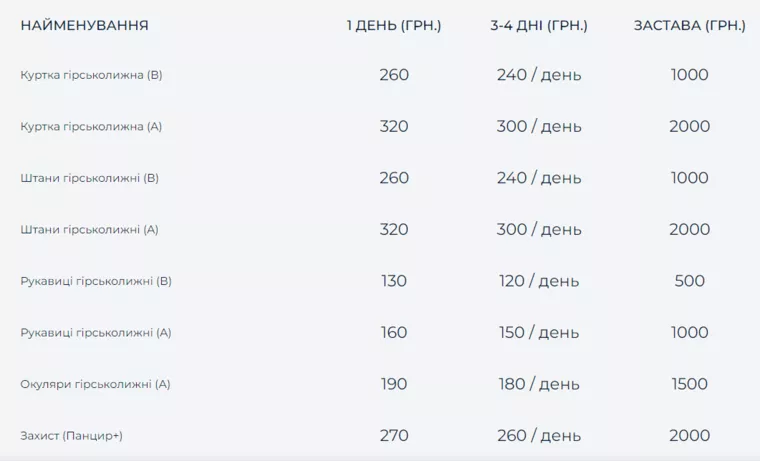The width and height of the screenshot is (760, 461).
Task: Click the 120 / день rate cell
Action: coord(539,281)
